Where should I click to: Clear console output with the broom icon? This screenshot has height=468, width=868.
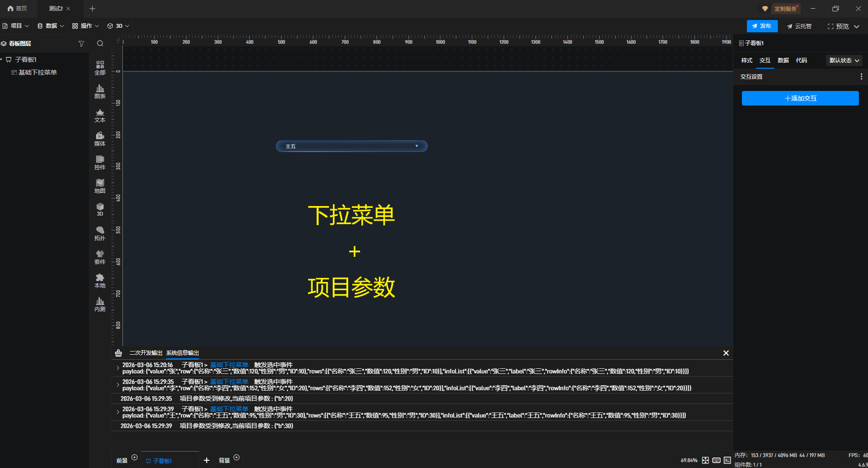[x=118, y=353]
